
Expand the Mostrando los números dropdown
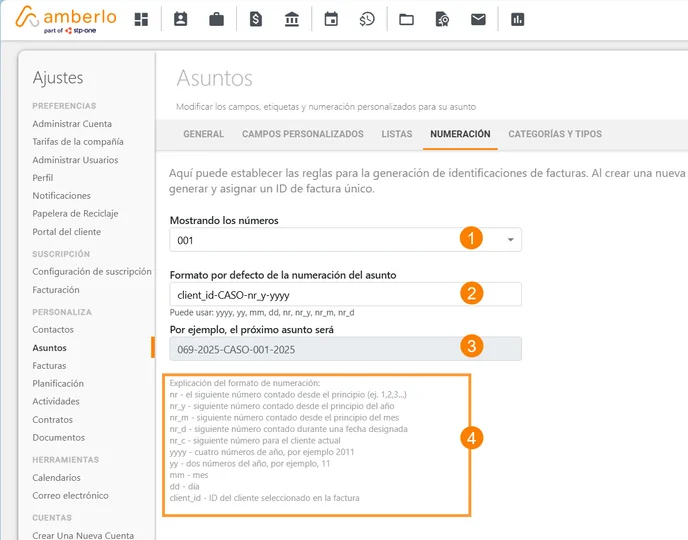click(x=345, y=240)
